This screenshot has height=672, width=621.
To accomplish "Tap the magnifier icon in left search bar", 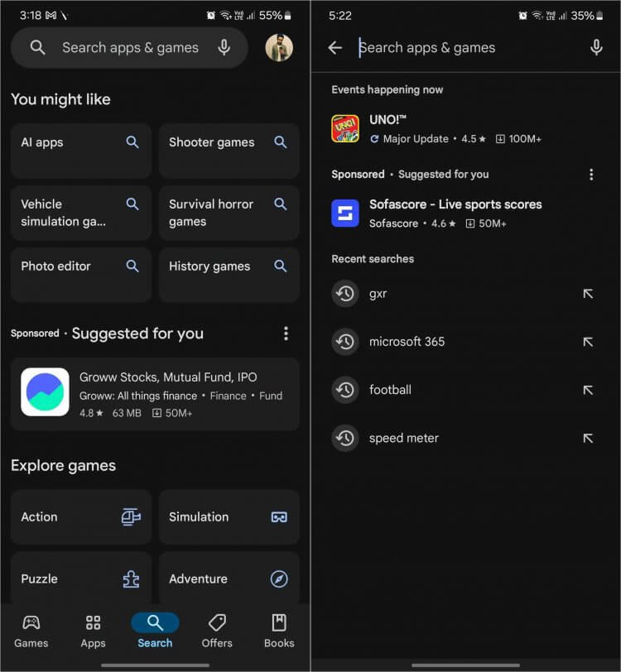I will [x=38, y=47].
